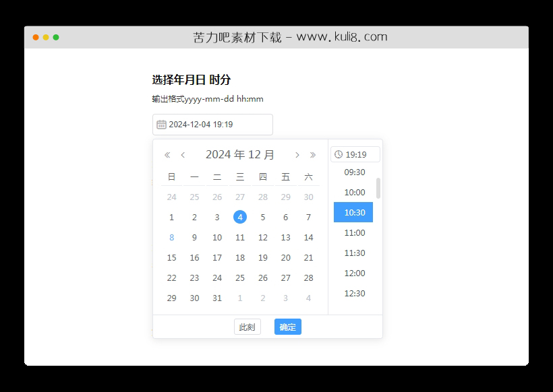Image resolution: width=553 pixels, height=392 pixels.
Task: Select December 25 in the calendar grid
Action: pos(239,277)
